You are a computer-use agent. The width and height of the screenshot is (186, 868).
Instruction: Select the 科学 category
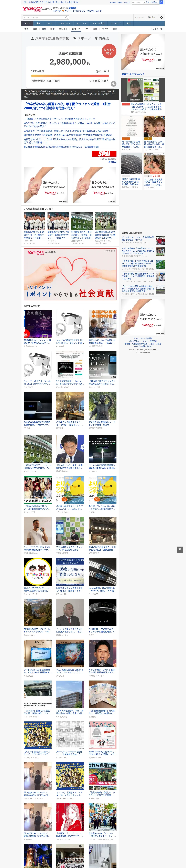click(x=95, y=29)
